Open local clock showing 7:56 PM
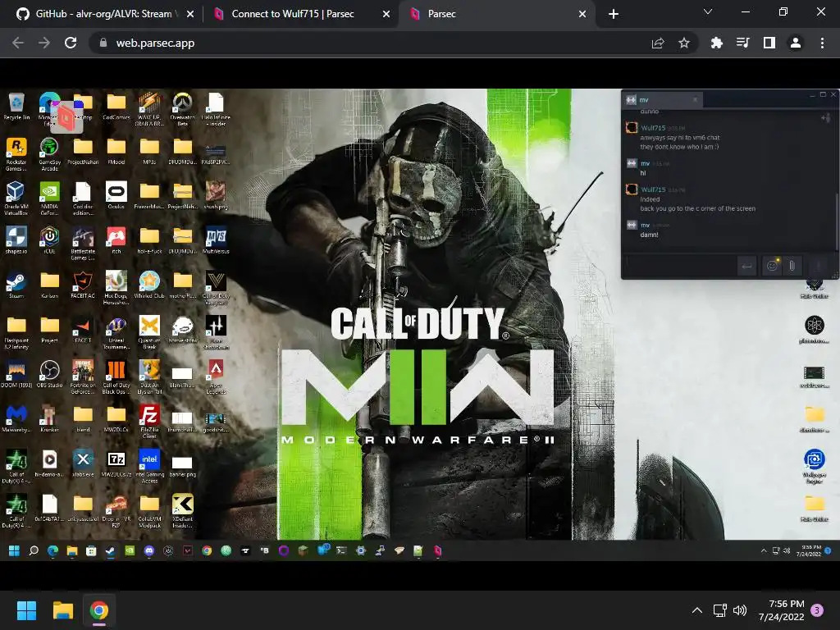 coord(782,610)
